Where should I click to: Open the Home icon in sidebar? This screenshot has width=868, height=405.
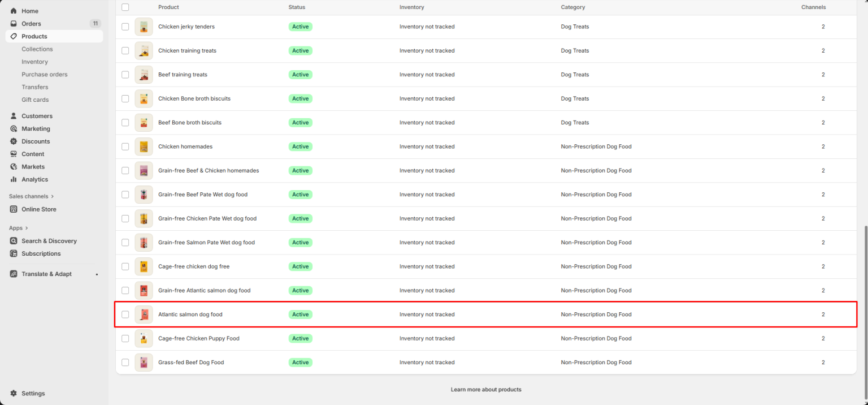[13, 11]
